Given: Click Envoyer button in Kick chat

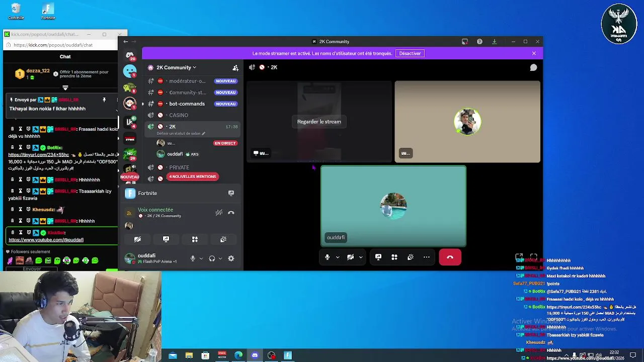Looking at the screenshot, I should (x=32, y=269).
